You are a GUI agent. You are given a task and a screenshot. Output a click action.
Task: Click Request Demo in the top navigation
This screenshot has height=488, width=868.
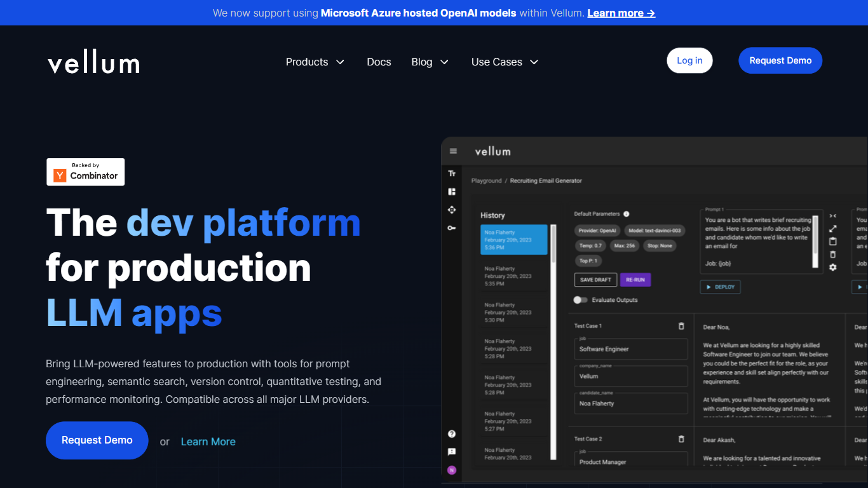780,60
